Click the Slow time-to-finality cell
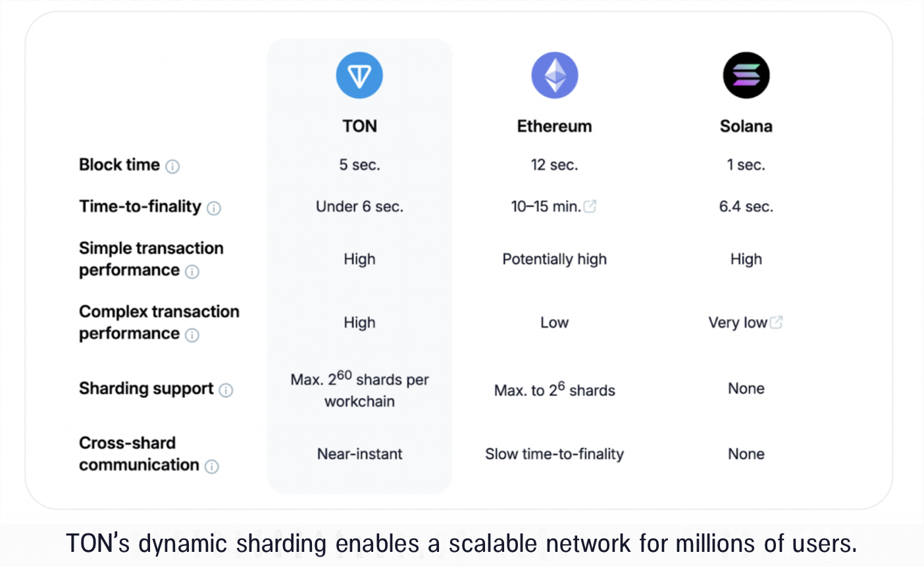Screen dimensions: 924x567 click(x=554, y=454)
